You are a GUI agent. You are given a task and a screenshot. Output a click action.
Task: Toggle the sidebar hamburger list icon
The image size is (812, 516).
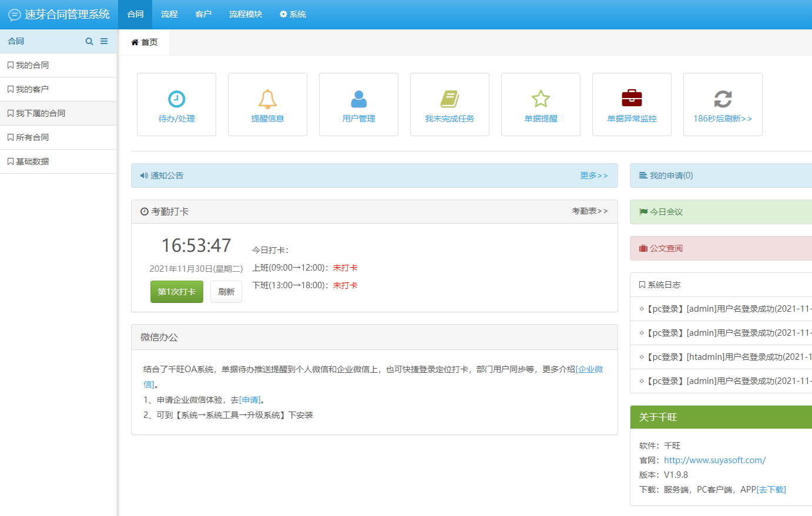(104, 42)
